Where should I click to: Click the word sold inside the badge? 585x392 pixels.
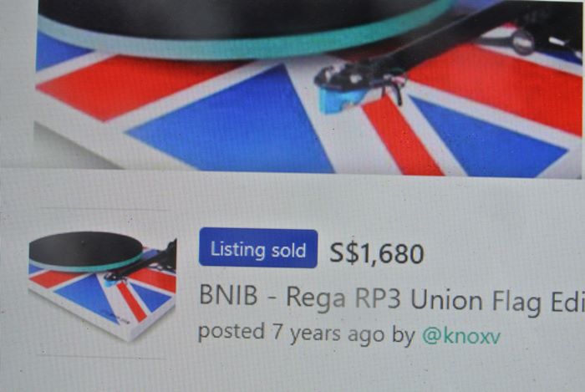pyautogui.click(x=288, y=250)
